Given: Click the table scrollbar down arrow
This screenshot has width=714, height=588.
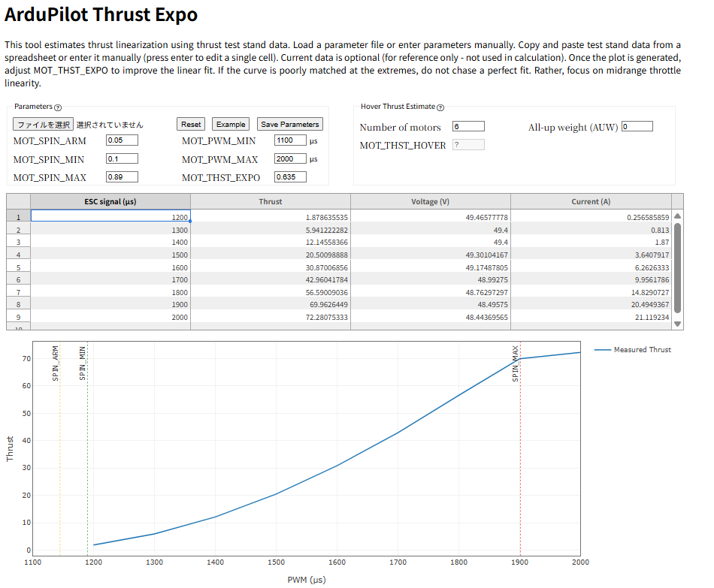Looking at the screenshot, I should [678, 324].
